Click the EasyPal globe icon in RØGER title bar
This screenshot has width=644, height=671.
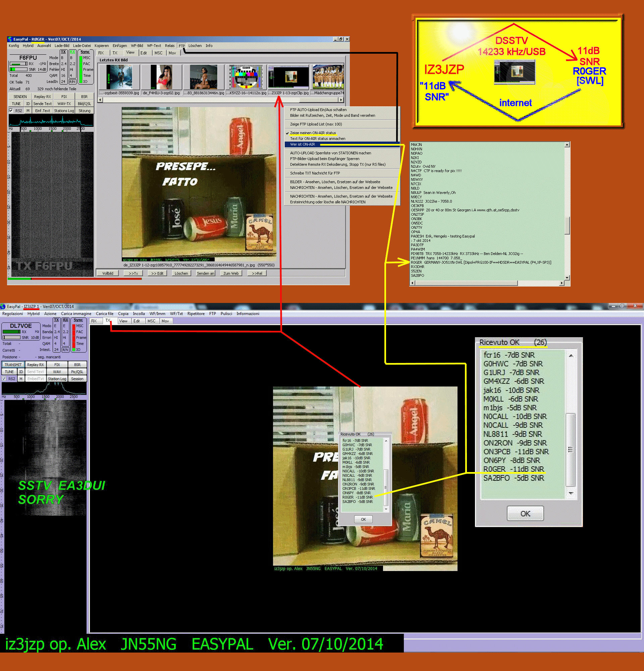[10, 39]
